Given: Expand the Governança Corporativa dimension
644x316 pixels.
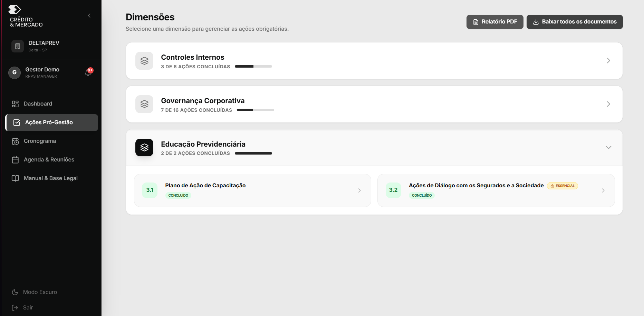Looking at the screenshot, I should [x=608, y=104].
